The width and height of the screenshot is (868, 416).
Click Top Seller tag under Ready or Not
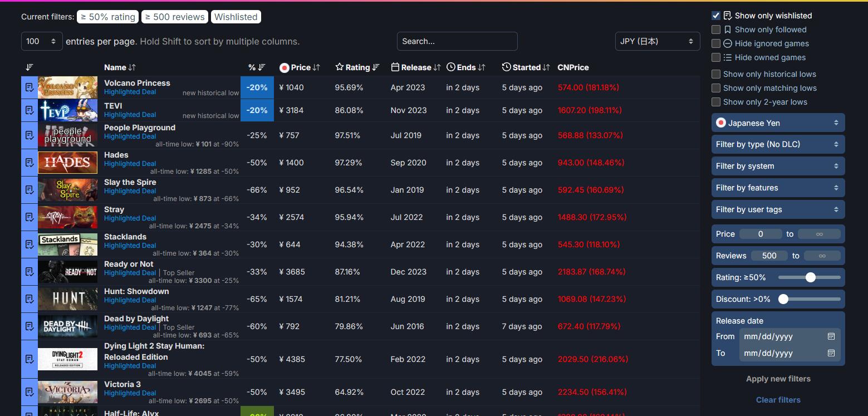[x=179, y=273]
